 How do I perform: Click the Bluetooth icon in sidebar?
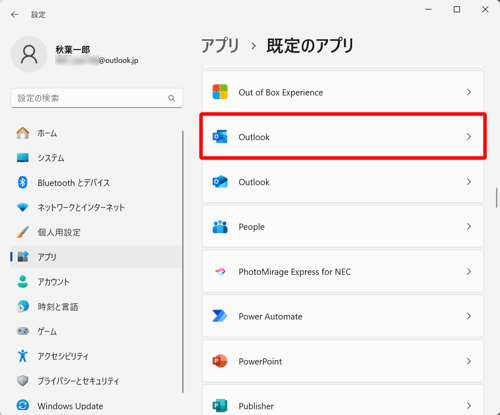23,182
